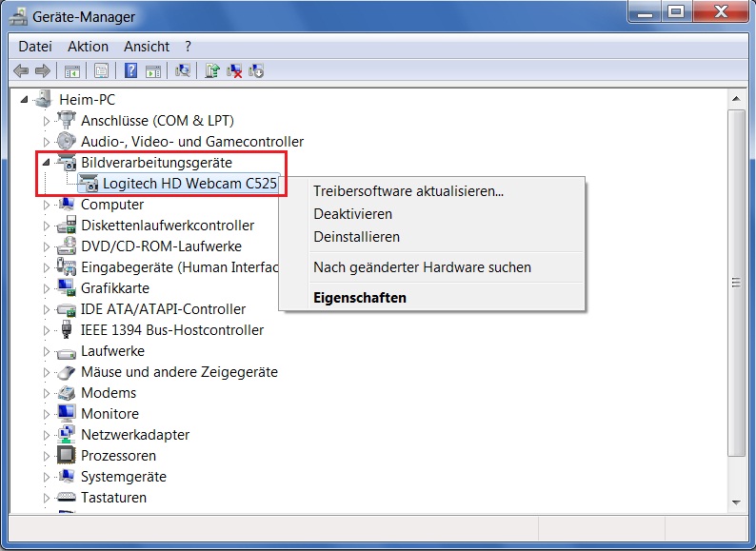
Task: Click the blue Help question mark icon
Action: tap(130, 70)
